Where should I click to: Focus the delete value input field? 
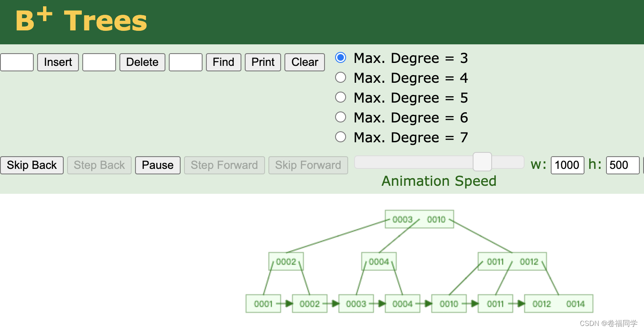tap(99, 62)
